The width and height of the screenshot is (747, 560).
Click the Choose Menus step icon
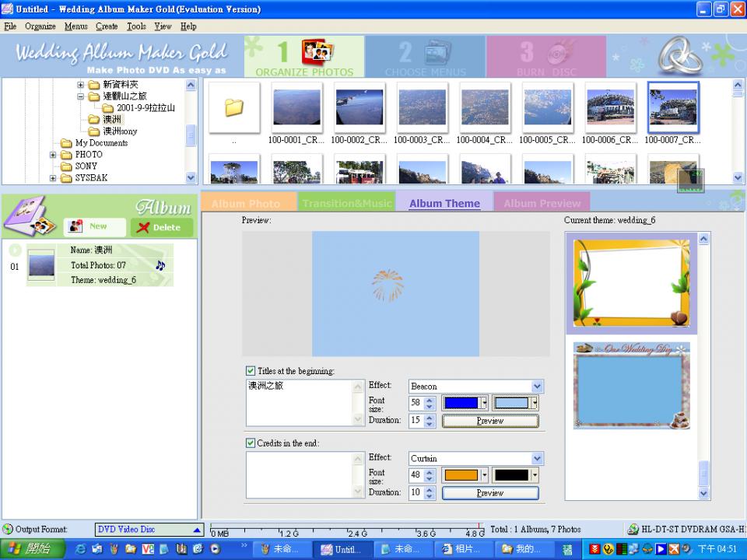tap(437, 53)
